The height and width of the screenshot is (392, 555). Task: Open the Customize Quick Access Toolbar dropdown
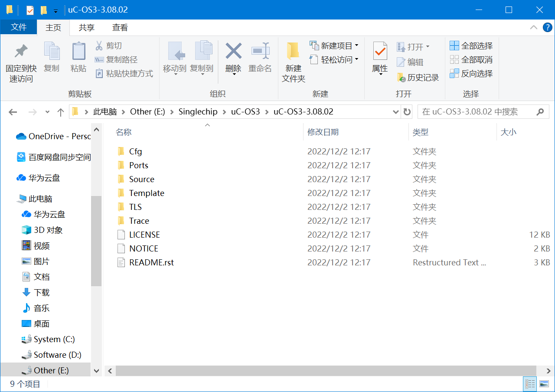coord(55,11)
